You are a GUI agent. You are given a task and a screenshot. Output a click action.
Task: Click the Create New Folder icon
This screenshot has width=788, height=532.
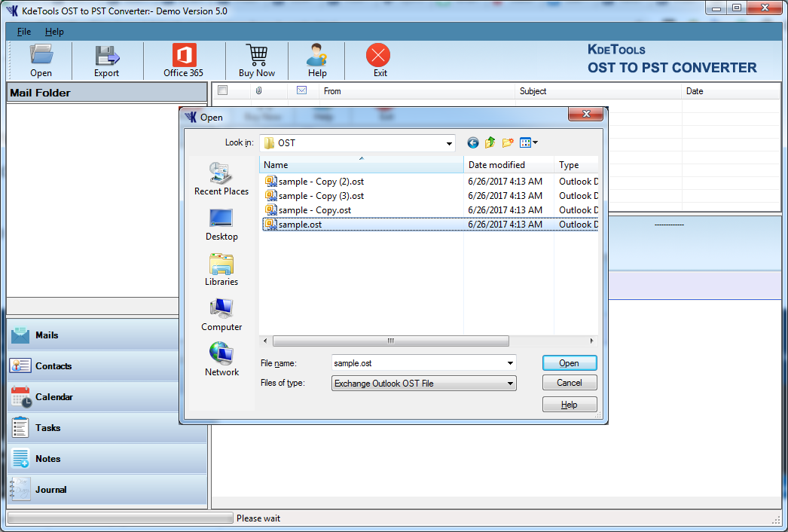[508, 143]
